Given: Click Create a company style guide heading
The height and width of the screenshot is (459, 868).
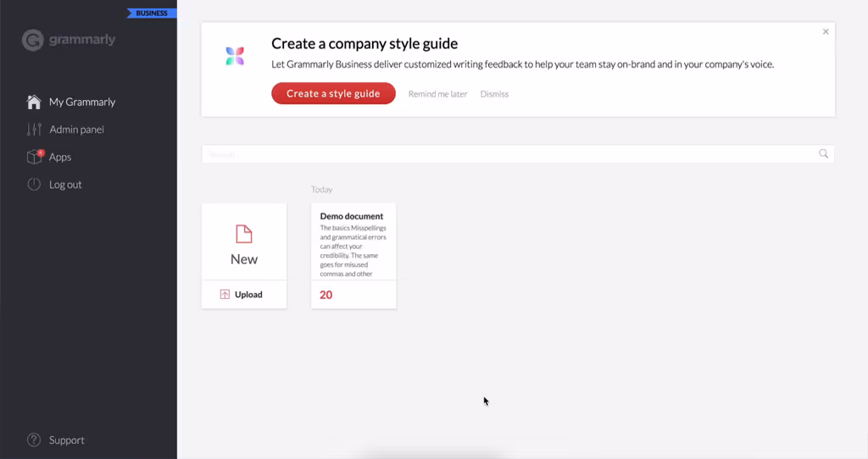Looking at the screenshot, I should pos(364,43).
